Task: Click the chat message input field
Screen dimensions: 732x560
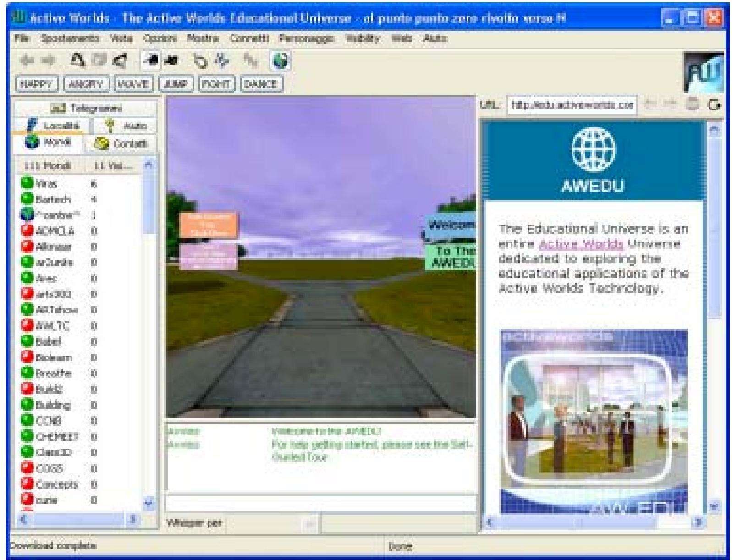Action: (321, 503)
